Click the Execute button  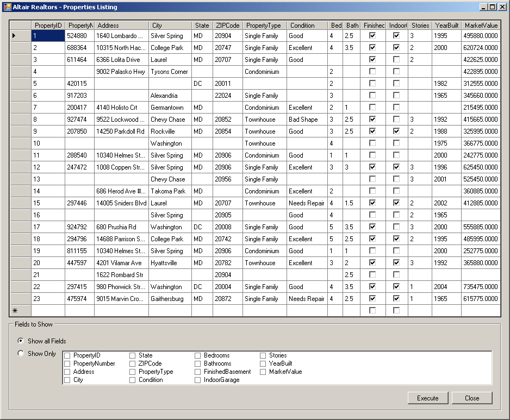pyautogui.click(x=428, y=398)
